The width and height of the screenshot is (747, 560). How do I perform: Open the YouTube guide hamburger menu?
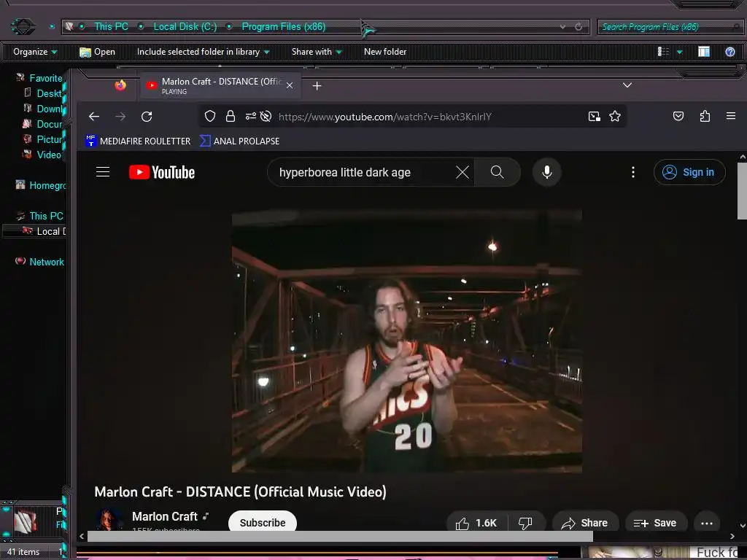103,172
